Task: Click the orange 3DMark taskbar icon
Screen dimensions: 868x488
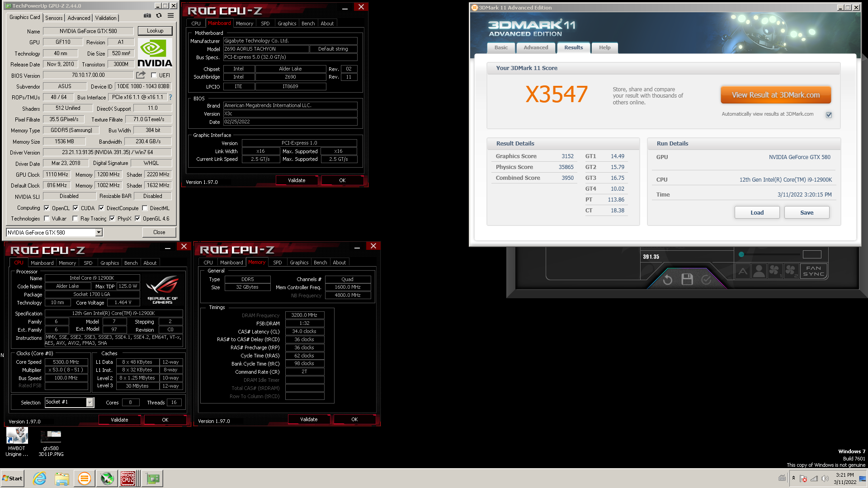Action: [x=84, y=479]
